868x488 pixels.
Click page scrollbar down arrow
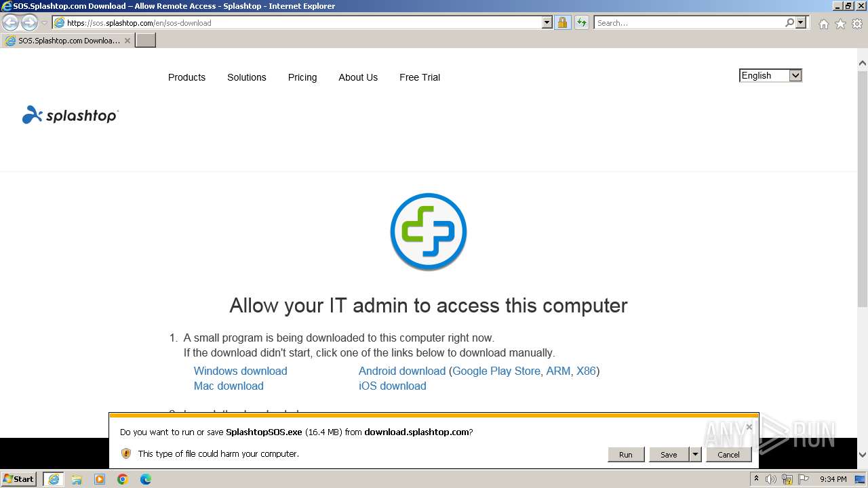[863, 455]
